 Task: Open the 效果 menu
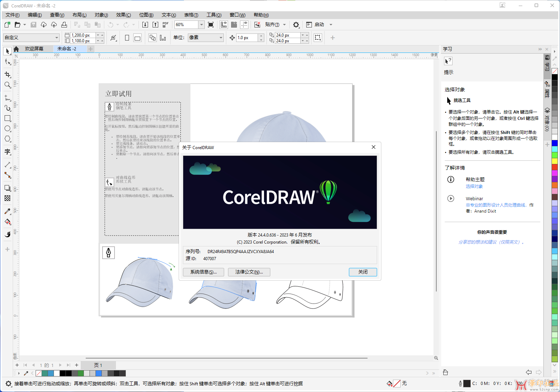point(124,15)
